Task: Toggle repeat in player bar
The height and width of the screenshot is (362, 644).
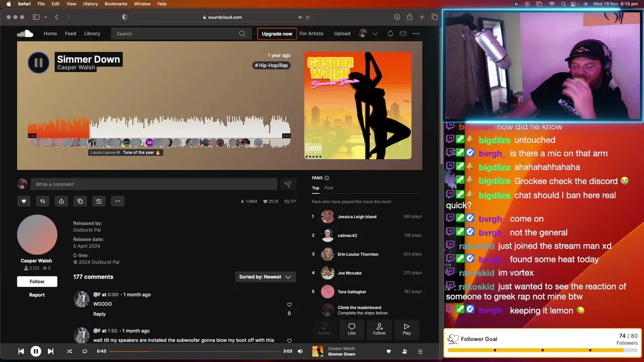Action: [x=85, y=351]
